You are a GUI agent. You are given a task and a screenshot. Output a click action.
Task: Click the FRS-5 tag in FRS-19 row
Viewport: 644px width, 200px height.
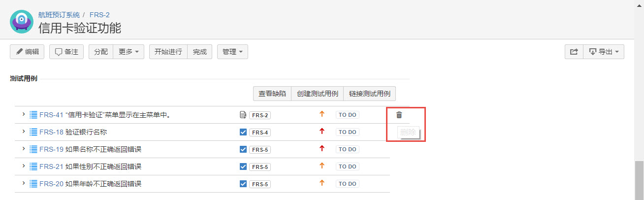pyautogui.click(x=260, y=150)
